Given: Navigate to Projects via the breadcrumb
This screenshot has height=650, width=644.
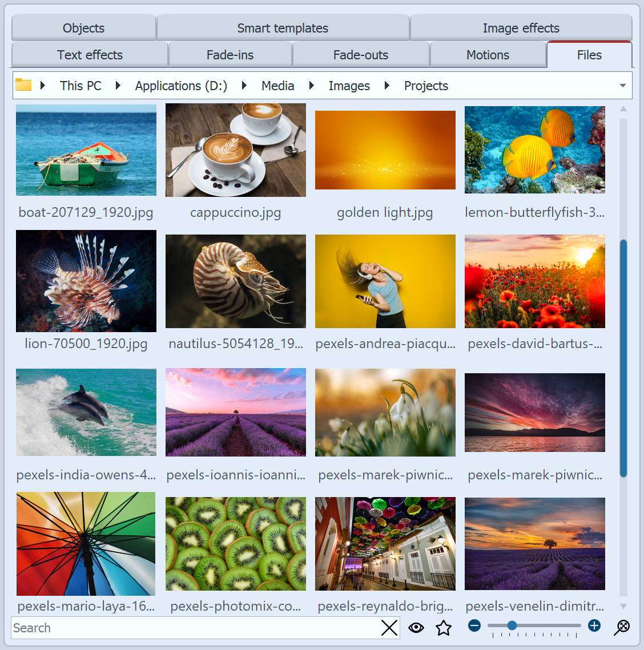Looking at the screenshot, I should tap(426, 85).
